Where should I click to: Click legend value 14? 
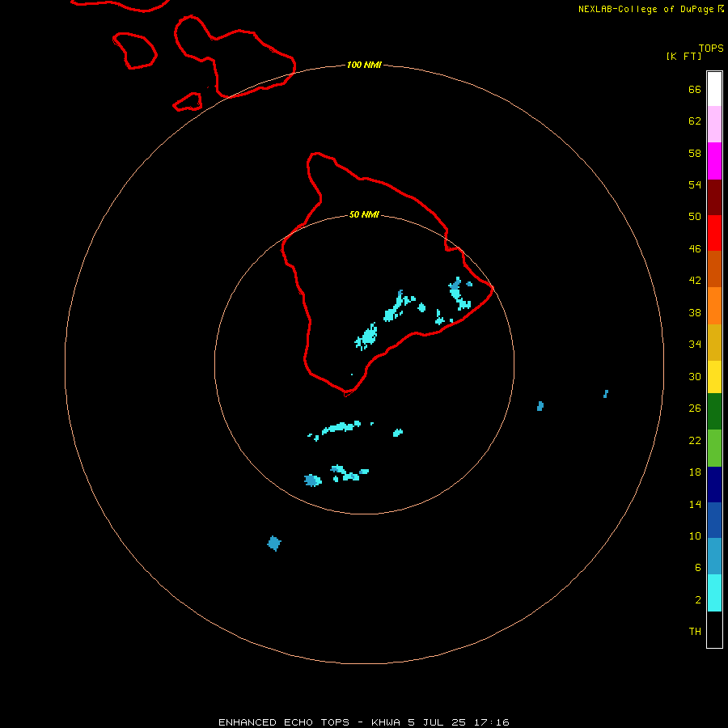click(x=695, y=504)
